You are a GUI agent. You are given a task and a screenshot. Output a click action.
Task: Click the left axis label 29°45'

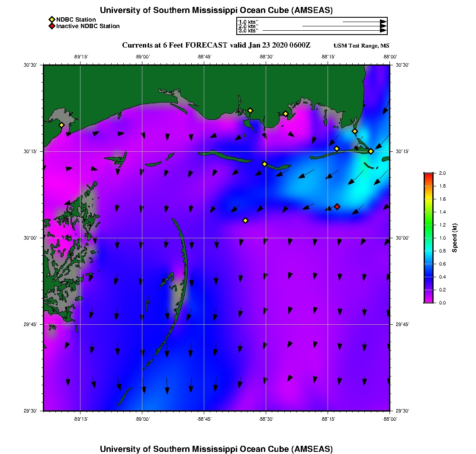[30, 325]
